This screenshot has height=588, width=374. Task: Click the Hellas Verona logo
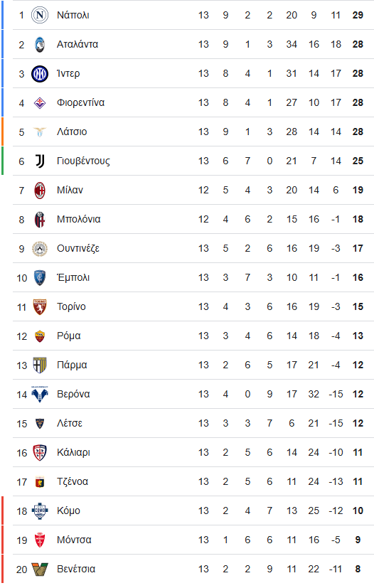pyautogui.click(x=39, y=394)
